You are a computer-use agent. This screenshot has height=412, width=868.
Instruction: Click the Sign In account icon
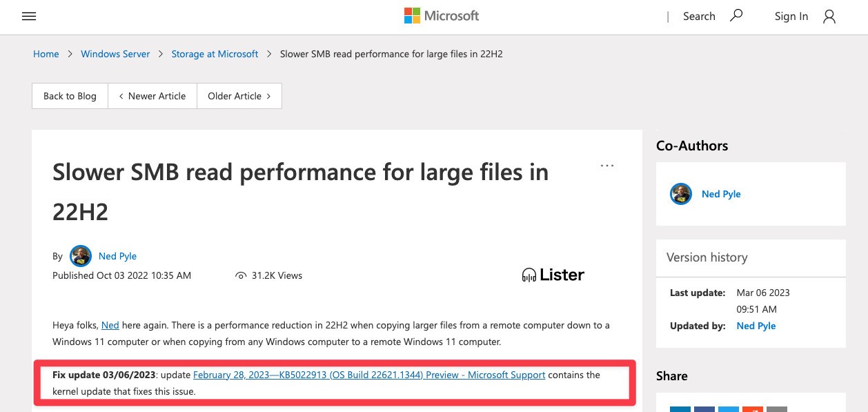pyautogui.click(x=829, y=17)
